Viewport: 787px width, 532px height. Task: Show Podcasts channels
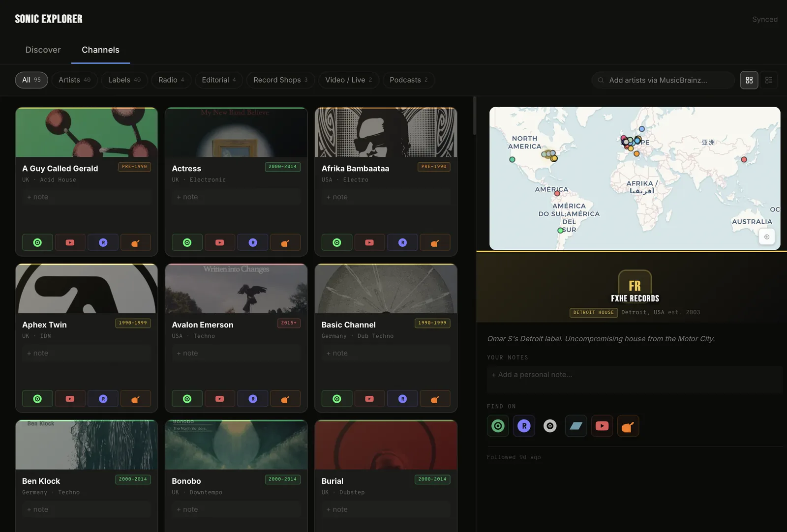409,80
